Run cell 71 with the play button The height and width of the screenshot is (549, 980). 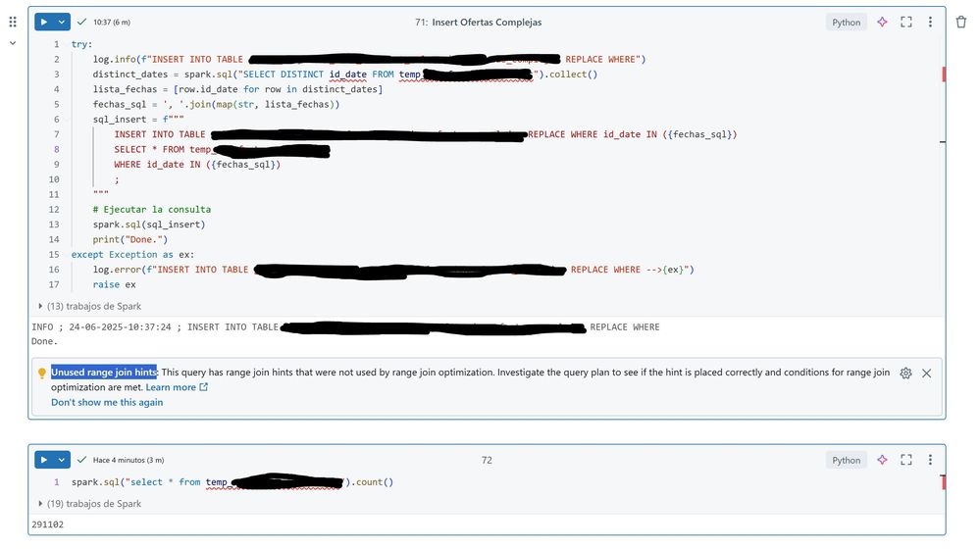click(44, 22)
